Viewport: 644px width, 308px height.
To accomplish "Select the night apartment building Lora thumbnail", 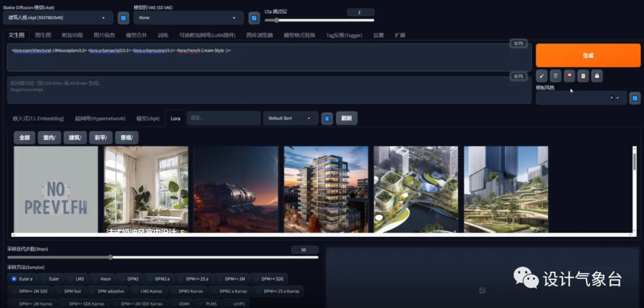I will point(326,190).
